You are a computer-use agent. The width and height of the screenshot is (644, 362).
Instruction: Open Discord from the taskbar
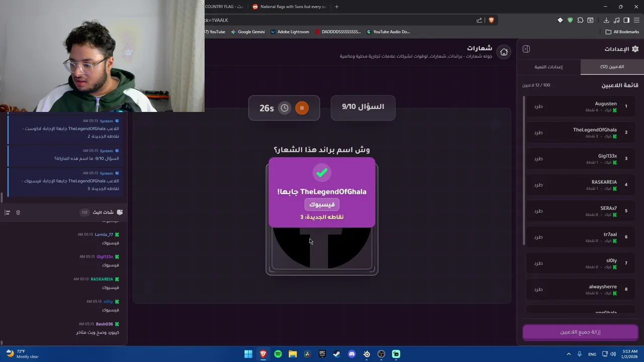point(352,354)
